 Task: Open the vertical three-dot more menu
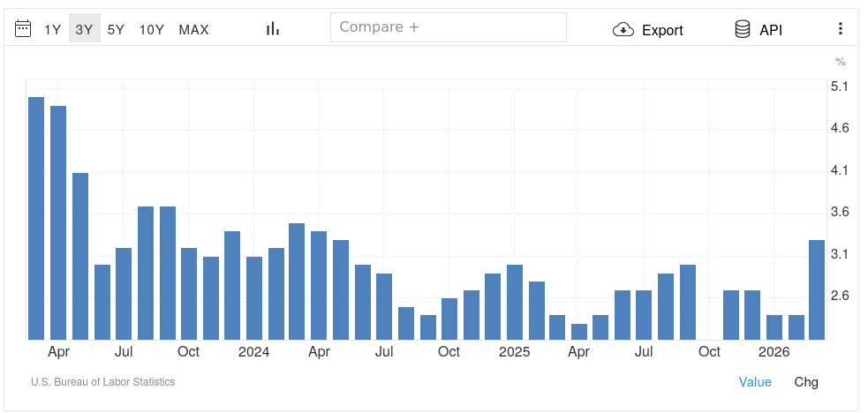coord(840,29)
